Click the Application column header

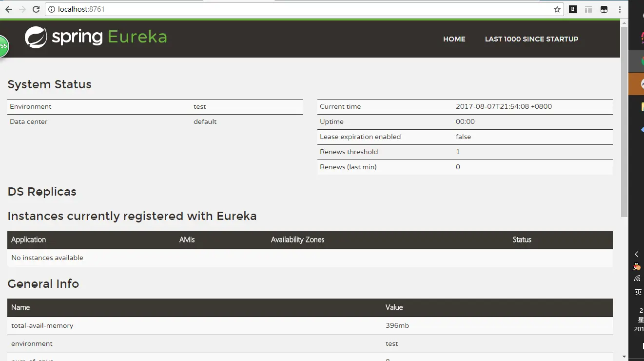[28, 240]
